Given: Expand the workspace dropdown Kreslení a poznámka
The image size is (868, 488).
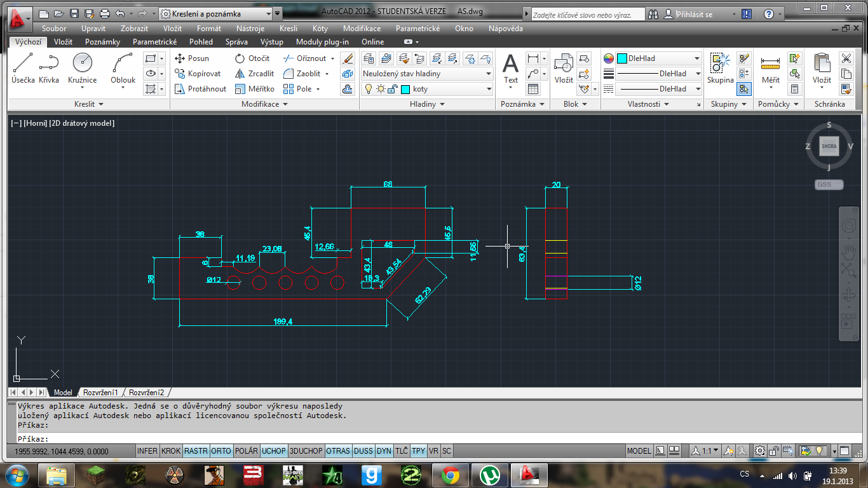Looking at the screenshot, I should pos(224,13).
